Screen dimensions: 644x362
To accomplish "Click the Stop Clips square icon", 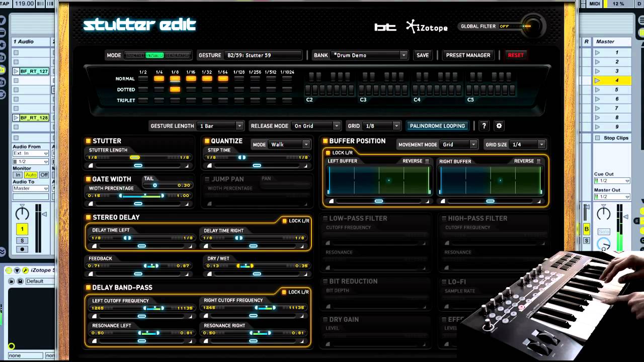I will 598,138.
